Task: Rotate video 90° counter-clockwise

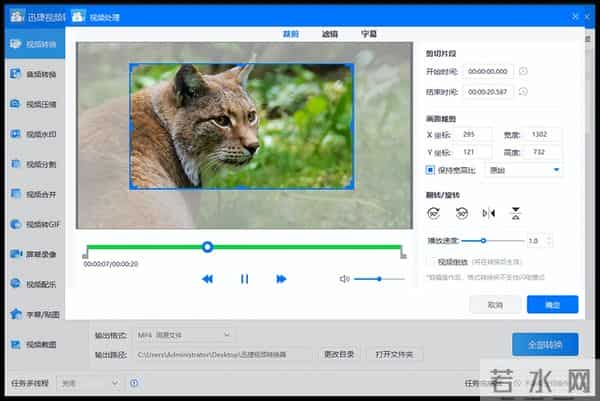Action: [x=462, y=213]
